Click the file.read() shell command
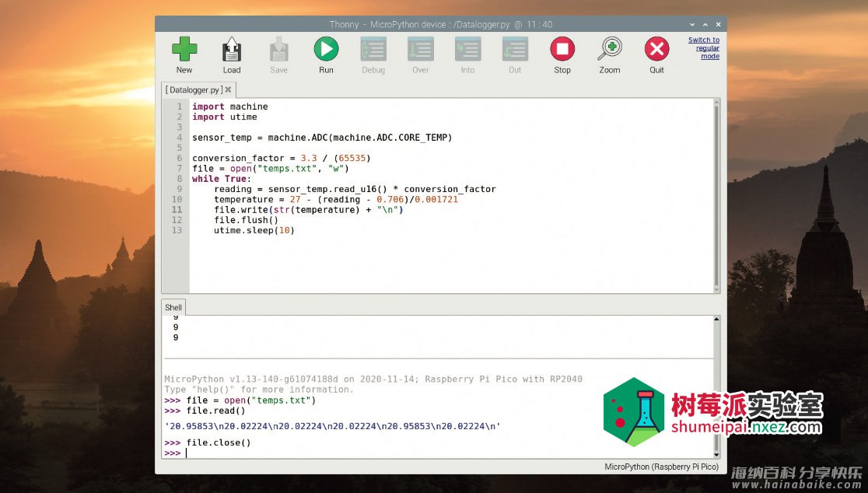 click(x=215, y=411)
